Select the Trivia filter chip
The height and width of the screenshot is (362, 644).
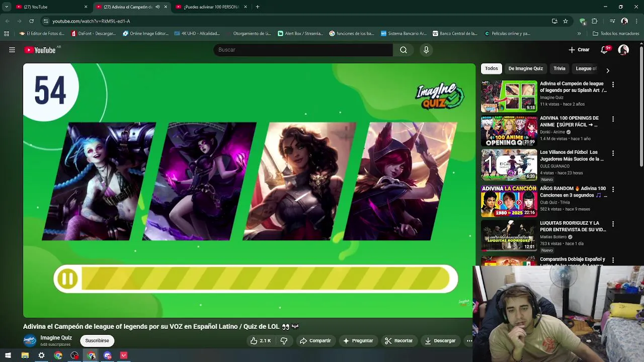559,68
